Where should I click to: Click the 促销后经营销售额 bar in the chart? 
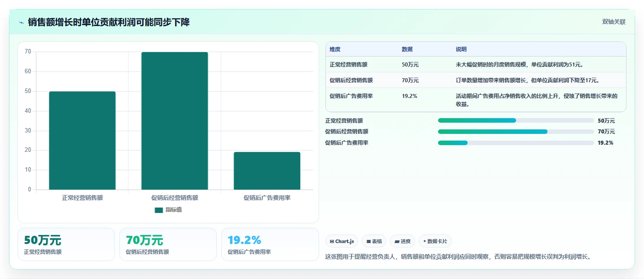pyautogui.click(x=175, y=121)
